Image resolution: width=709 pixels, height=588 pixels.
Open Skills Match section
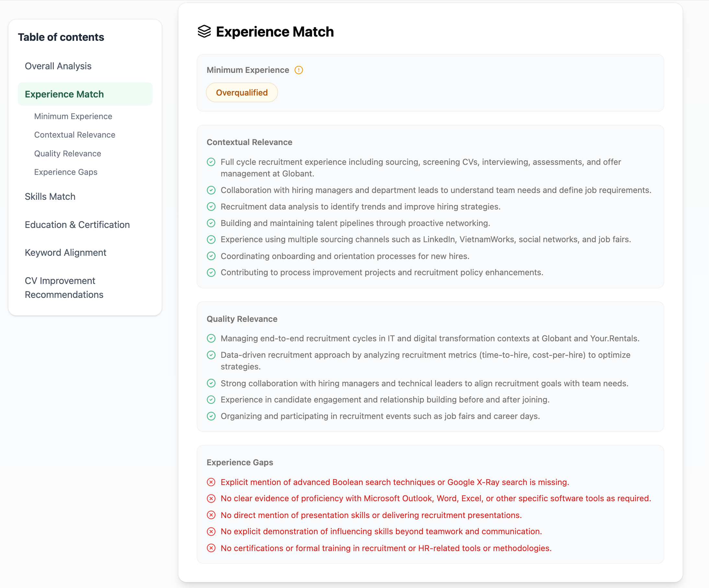(x=50, y=196)
